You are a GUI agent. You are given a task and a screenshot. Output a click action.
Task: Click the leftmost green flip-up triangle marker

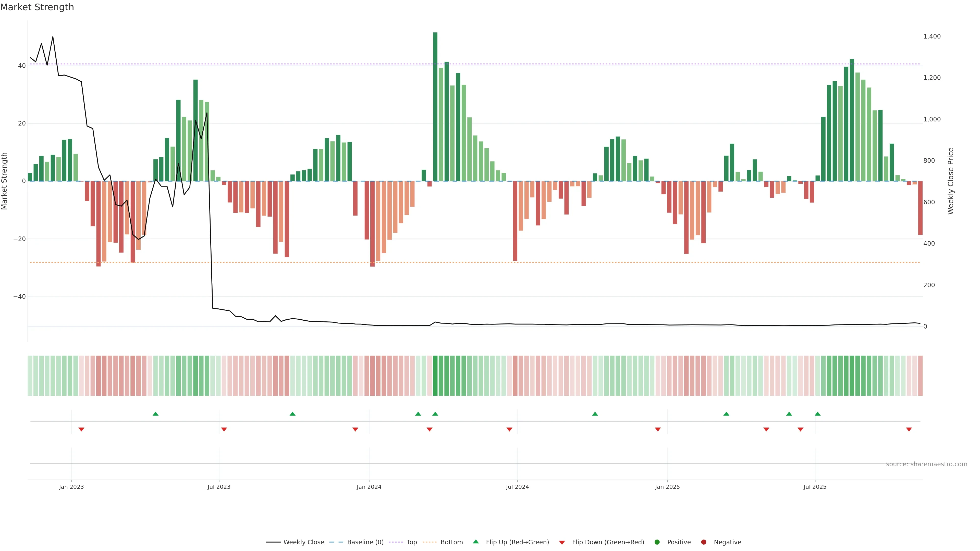coord(155,414)
